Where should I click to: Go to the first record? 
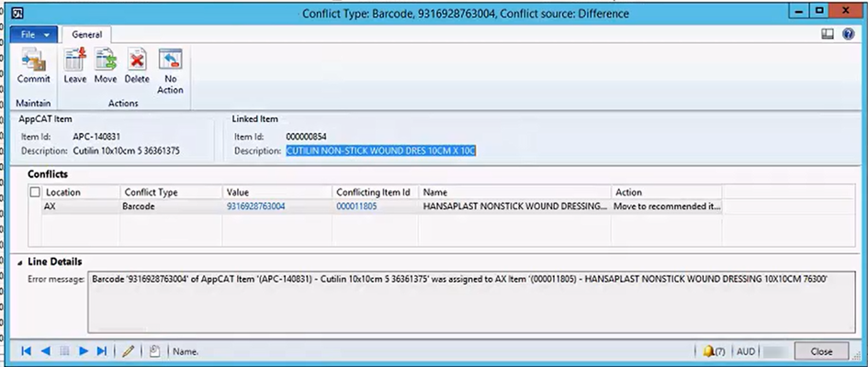pyautogui.click(x=27, y=351)
